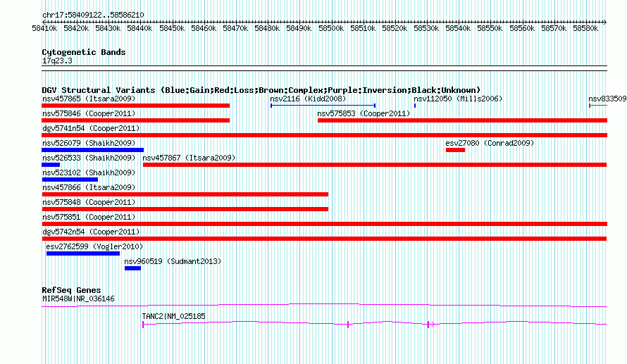Click the blue nsv523102 gain bar
This screenshot has width=627, height=364.
click(70, 180)
